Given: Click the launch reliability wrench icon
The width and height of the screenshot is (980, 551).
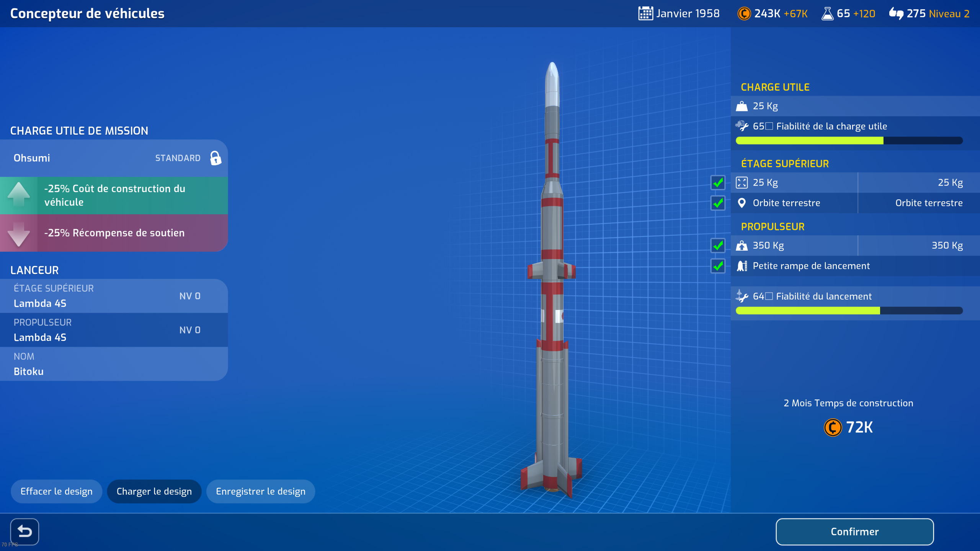Looking at the screenshot, I should (742, 296).
